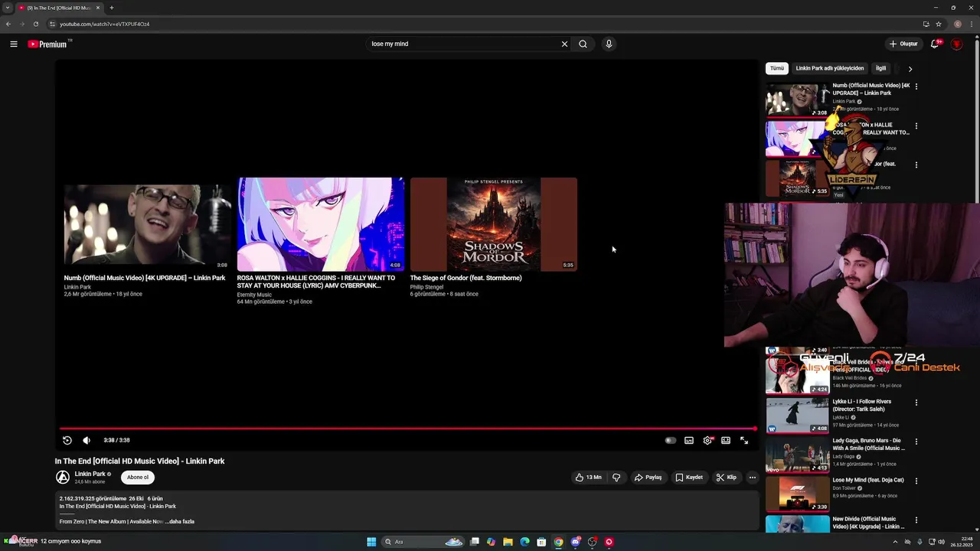Screen dimensions: 980x551
Task: Toggle subtitles/closed captions button
Action: click(x=689, y=440)
